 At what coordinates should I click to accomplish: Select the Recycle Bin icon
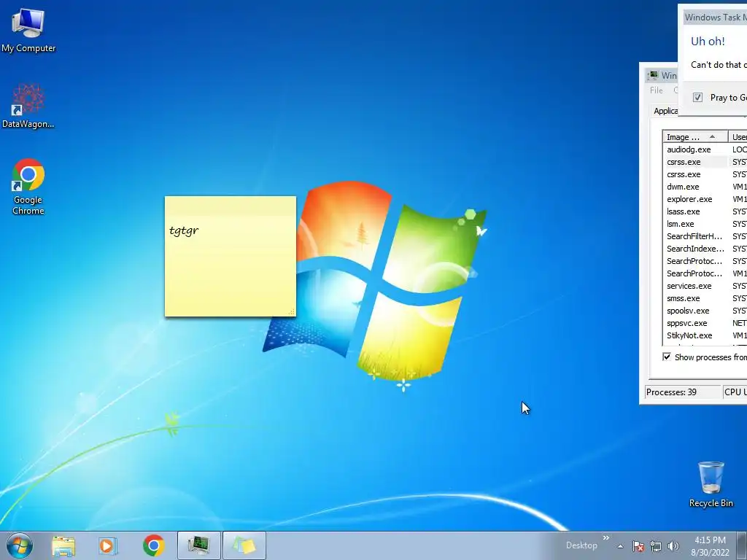[x=711, y=484]
